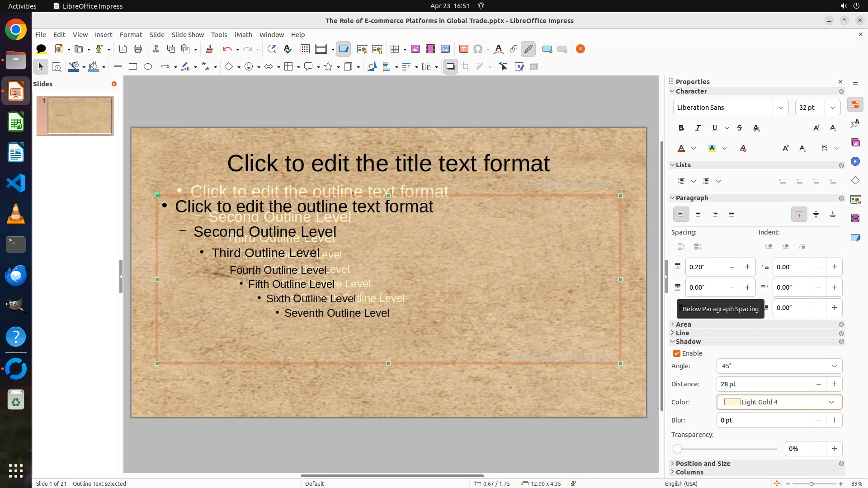
Task: Click the Insert Table icon
Action: (395, 49)
